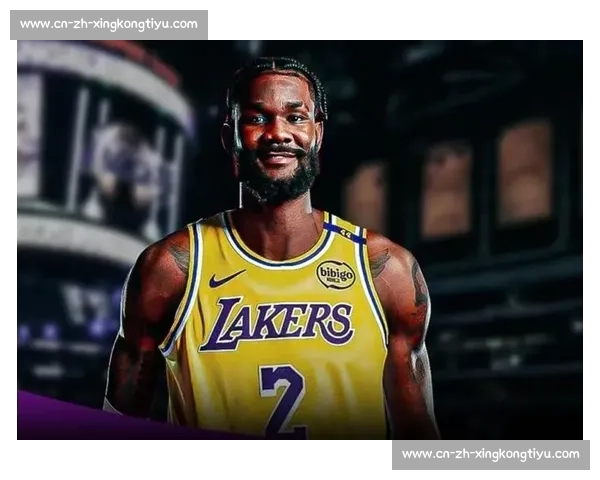
Task: Open the top-left xingkongtiyu.com watermark link
Action: (x=108, y=24)
